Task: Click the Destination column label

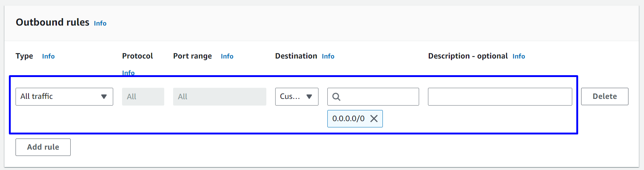Action: coord(296,56)
